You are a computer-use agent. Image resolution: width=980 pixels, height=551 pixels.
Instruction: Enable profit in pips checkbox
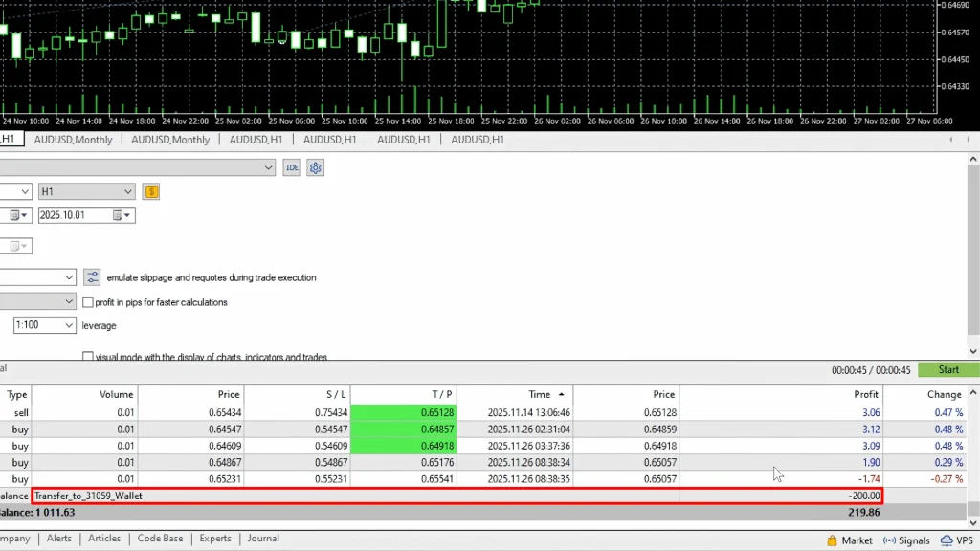pos(88,302)
